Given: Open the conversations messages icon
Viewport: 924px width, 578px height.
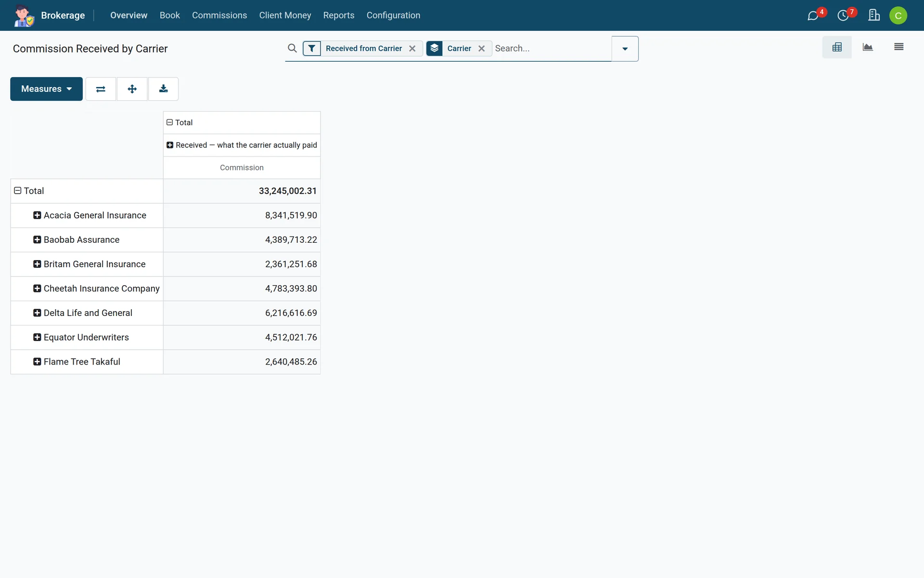Looking at the screenshot, I should click(x=813, y=15).
